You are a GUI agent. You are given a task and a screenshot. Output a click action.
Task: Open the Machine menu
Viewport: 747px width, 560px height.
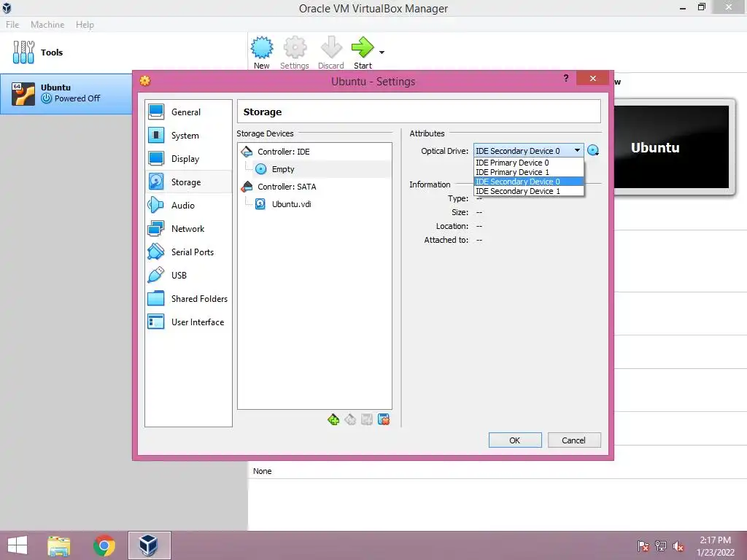[x=47, y=24]
